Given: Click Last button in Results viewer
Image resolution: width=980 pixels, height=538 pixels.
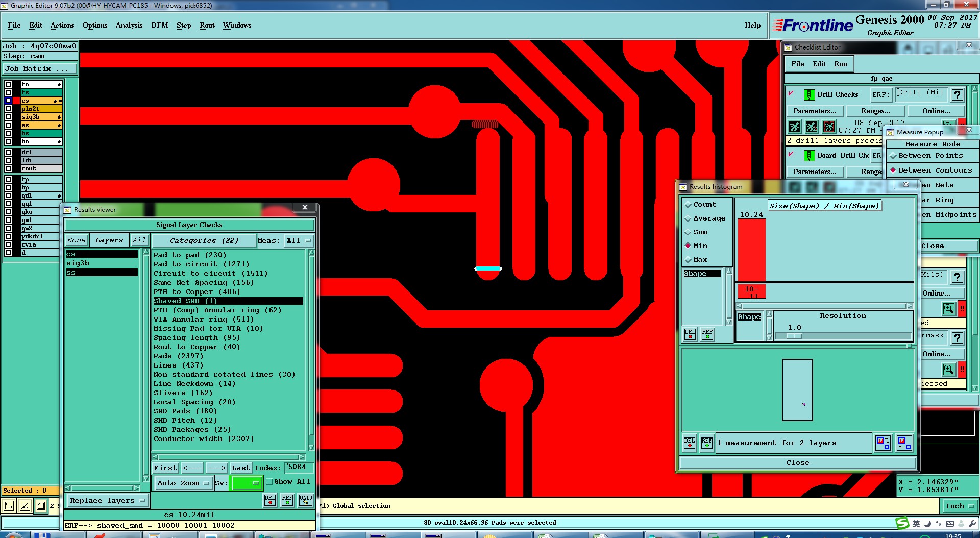Looking at the screenshot, I should (241, 468).
